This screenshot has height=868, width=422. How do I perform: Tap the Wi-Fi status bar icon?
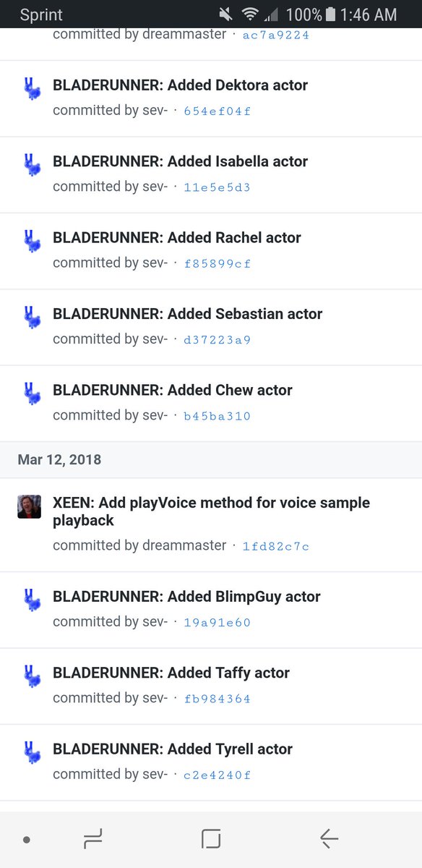click(251, 14)
